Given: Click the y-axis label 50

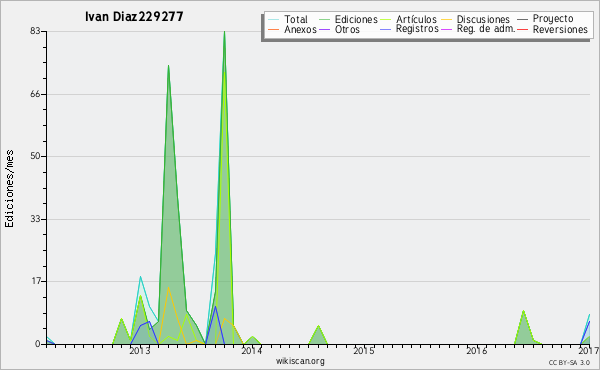Looking at the screenshot, I should [35, 156].
